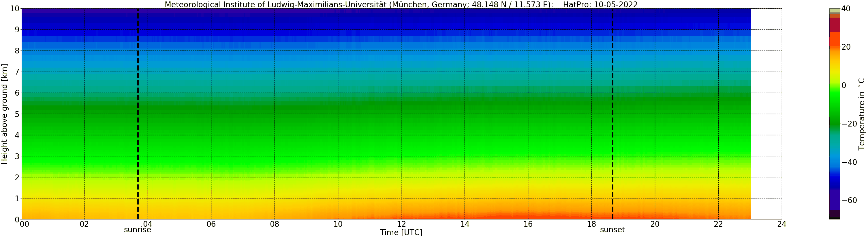Click the y-axis tick label 9
Viewport: 868px width, 238px height.
[17, 30]
